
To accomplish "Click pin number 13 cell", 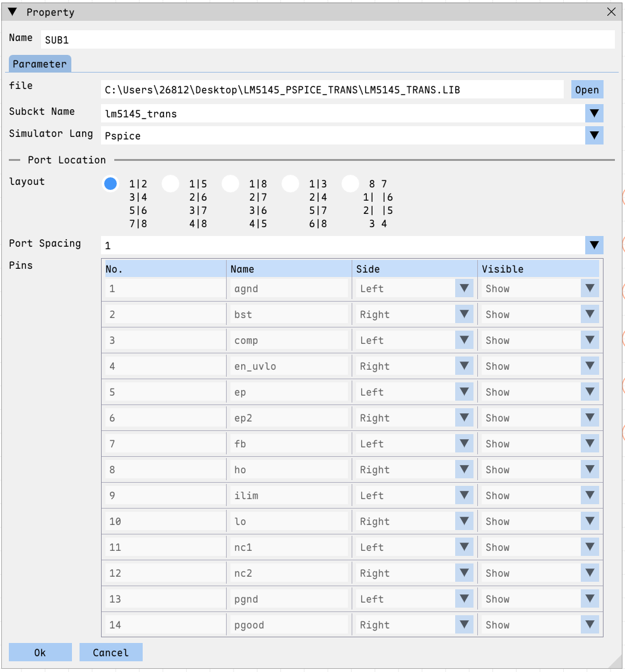I will (165, 599).
